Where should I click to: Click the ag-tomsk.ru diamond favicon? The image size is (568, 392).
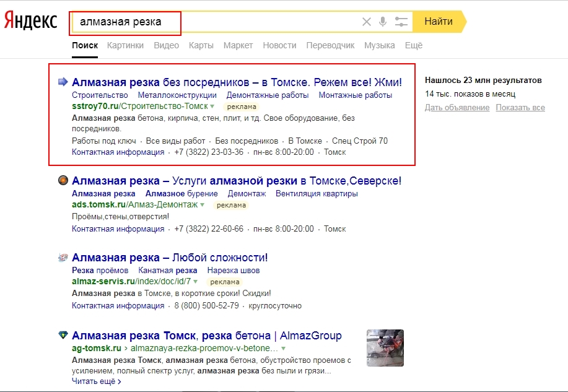[63, 335]
